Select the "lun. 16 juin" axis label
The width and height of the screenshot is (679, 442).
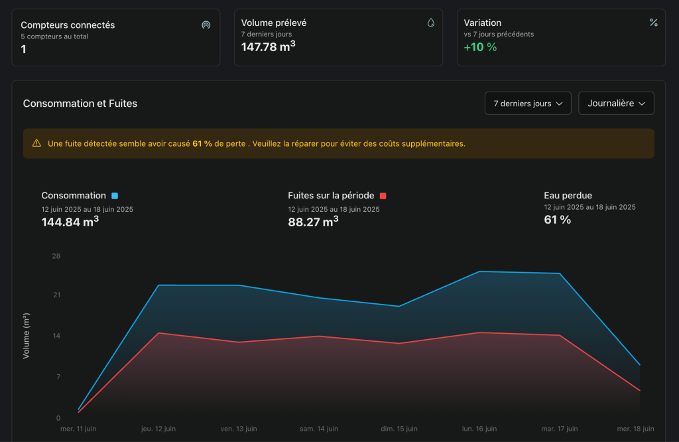(x=480, y=429)
